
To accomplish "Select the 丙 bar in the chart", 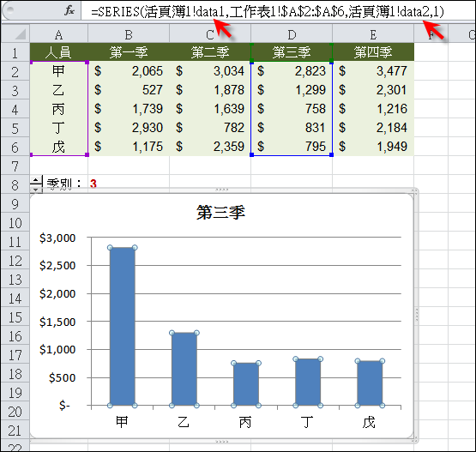I will (246, 384).
